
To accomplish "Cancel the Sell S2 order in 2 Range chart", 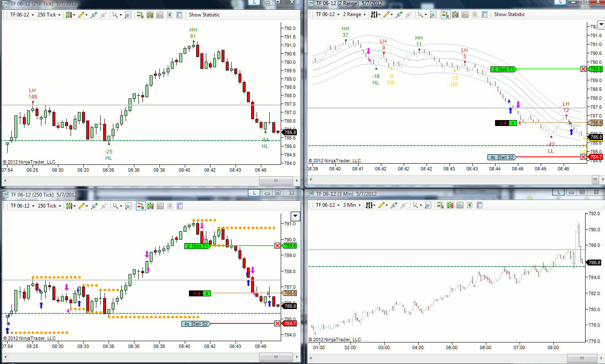I will coord(583,157).
